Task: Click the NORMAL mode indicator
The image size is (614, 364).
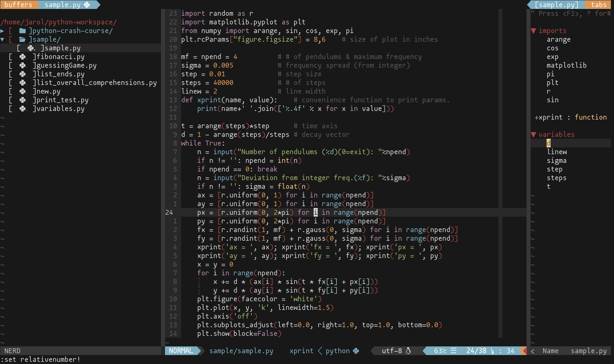Action: tap(181, 351)
